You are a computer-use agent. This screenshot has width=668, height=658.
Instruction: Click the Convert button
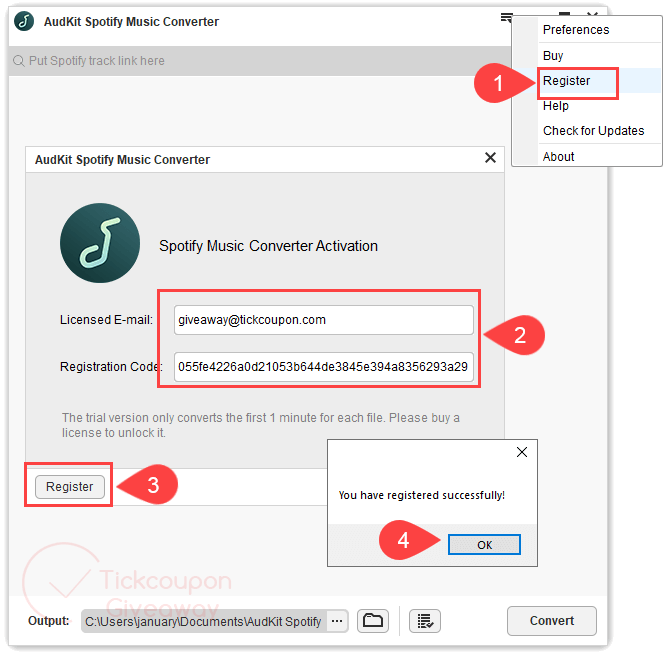tap(552, 621)
